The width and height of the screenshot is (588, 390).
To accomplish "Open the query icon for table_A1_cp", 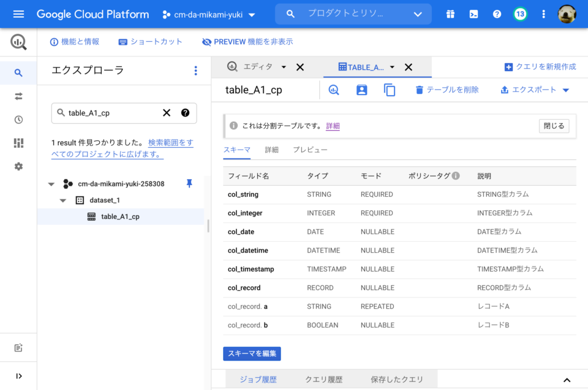I will point(334,90).
